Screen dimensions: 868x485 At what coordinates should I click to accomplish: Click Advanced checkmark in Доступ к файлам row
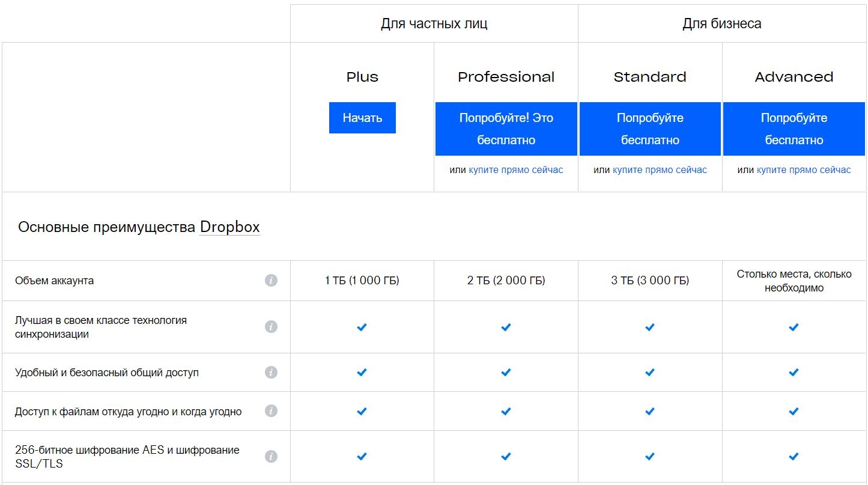(x=794, y=412)
